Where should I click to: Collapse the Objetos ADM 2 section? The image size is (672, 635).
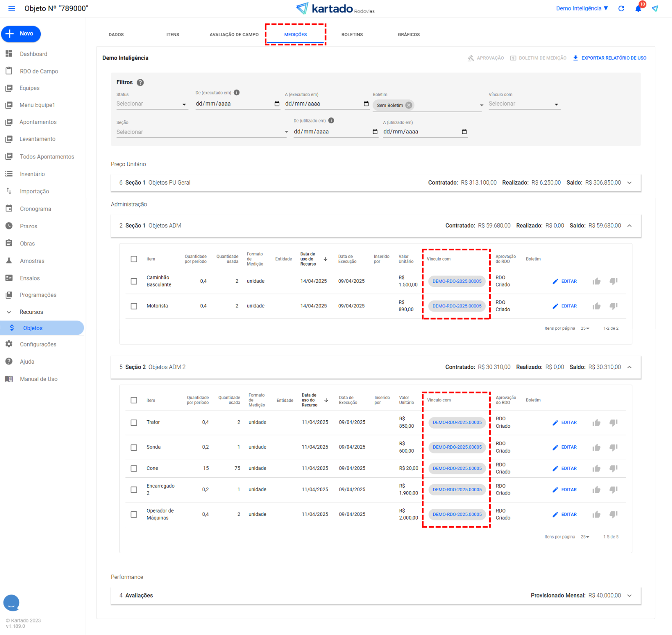pyautogui.click(x=629, y=367)
